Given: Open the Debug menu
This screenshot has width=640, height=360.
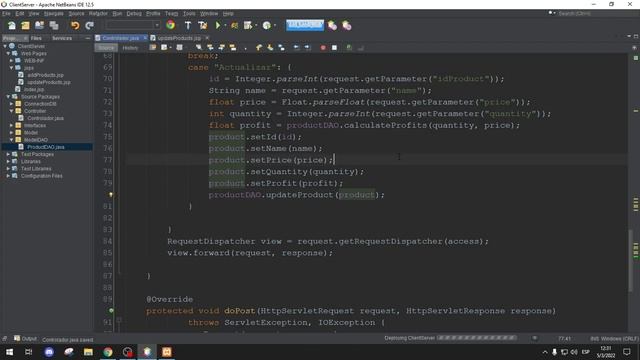Looking at the screenshot, I should coord(134,13).
